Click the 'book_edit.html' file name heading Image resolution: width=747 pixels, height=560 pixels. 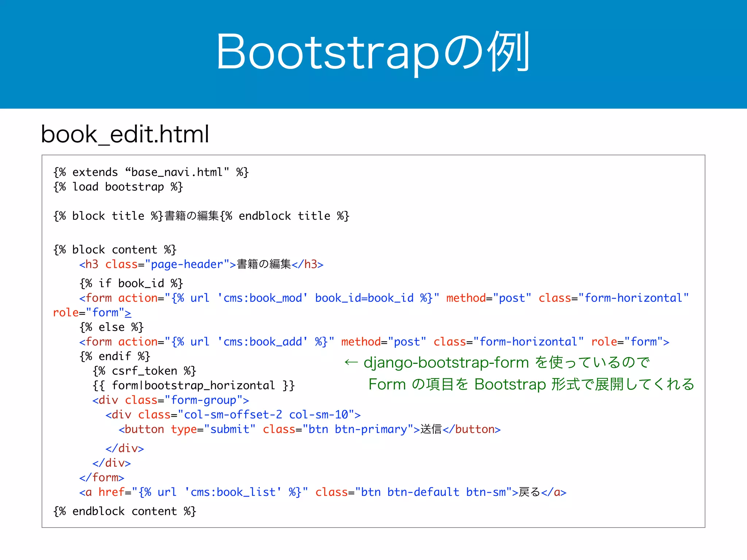pos(125,134)
